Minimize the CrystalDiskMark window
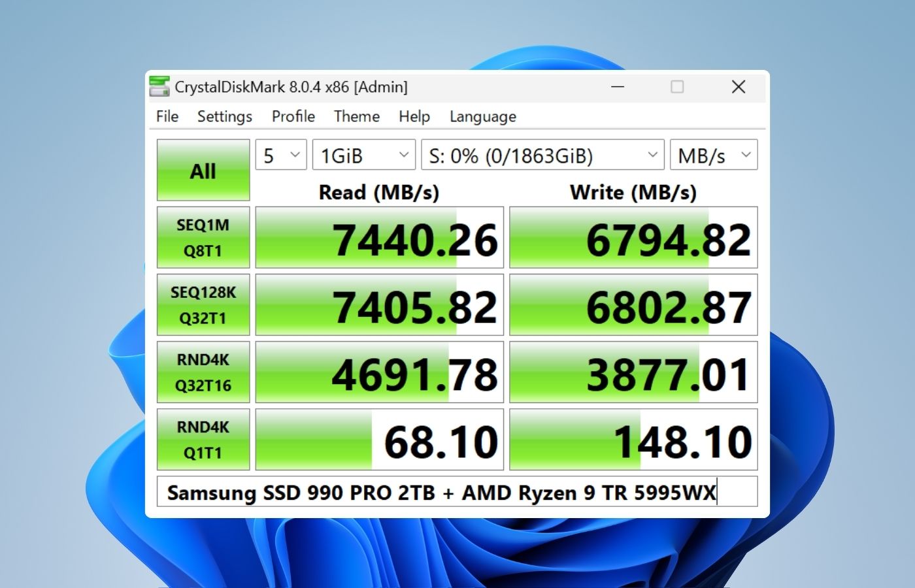The height and width of the screenshot is (588, 915). coord(618,86)
